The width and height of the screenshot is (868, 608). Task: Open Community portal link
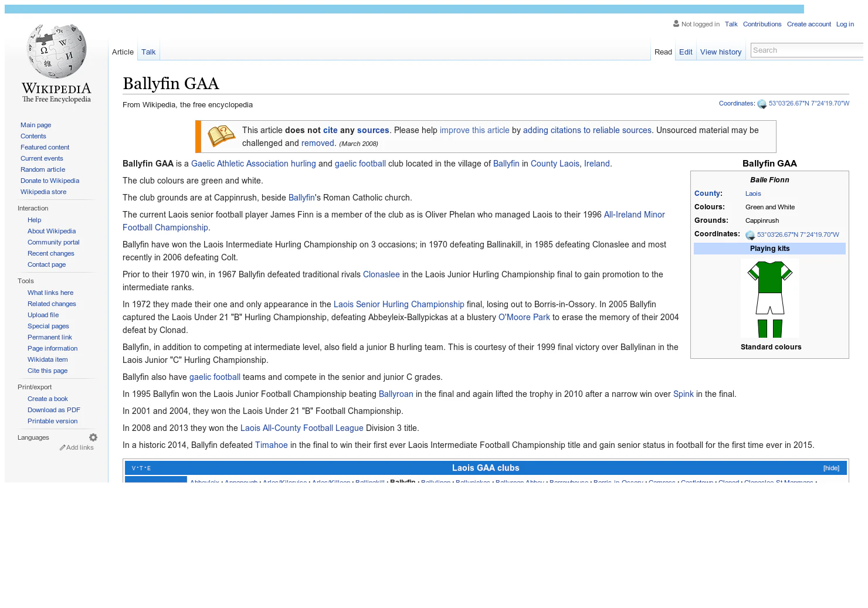(53, 242)
